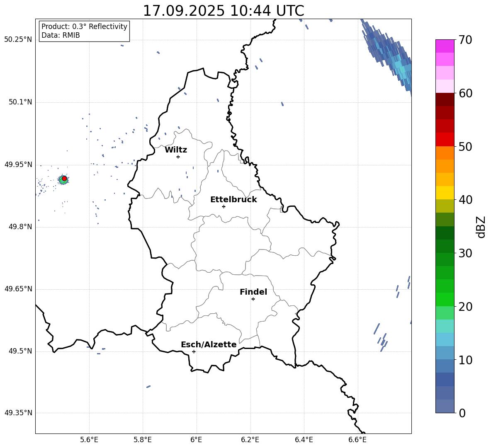
Task: Click the 49.65°N latitude label
Action: click(x=18, y=289)
